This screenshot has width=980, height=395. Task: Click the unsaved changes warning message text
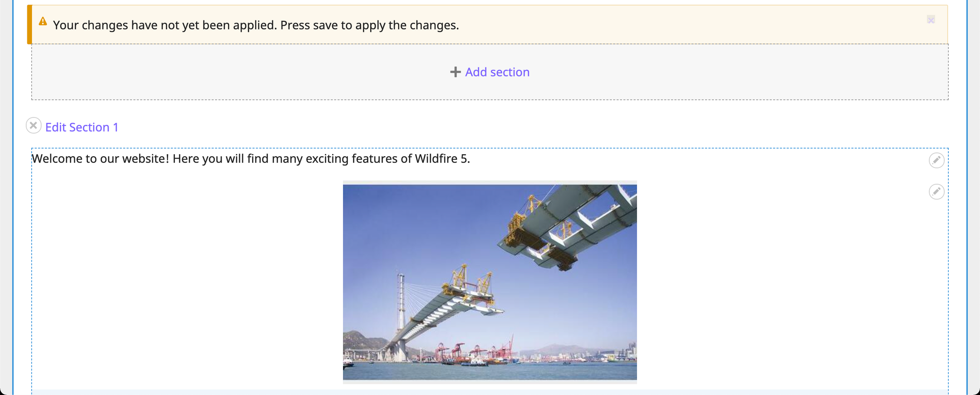point(256,25)
